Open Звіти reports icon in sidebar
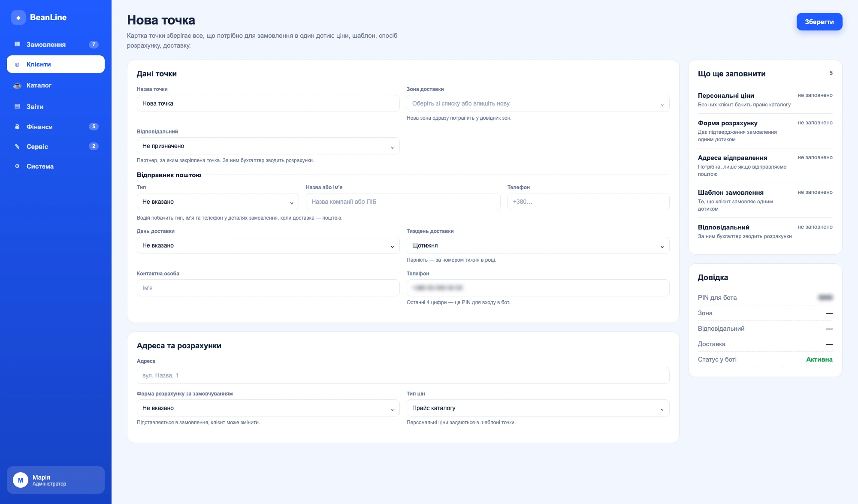 click(17, 106)
